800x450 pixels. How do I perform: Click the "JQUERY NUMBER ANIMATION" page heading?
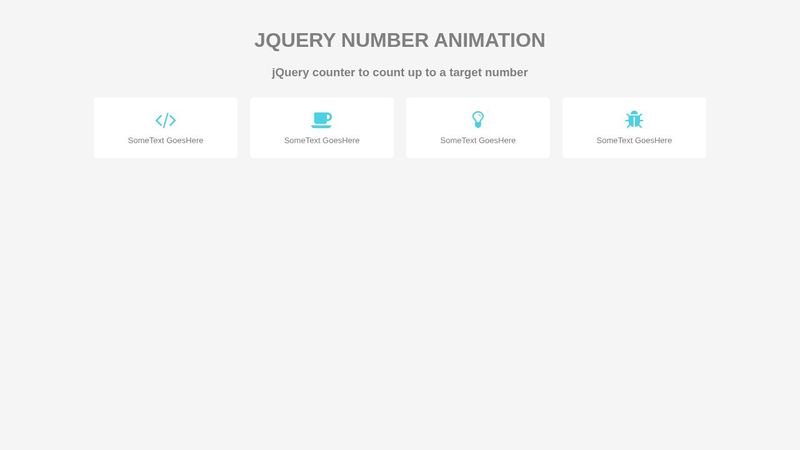coord(400,40)
